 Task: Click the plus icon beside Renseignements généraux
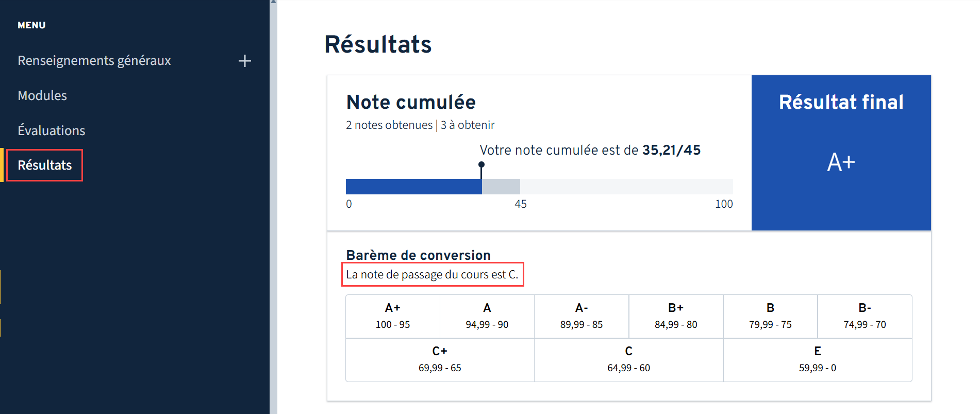[245, 60]
